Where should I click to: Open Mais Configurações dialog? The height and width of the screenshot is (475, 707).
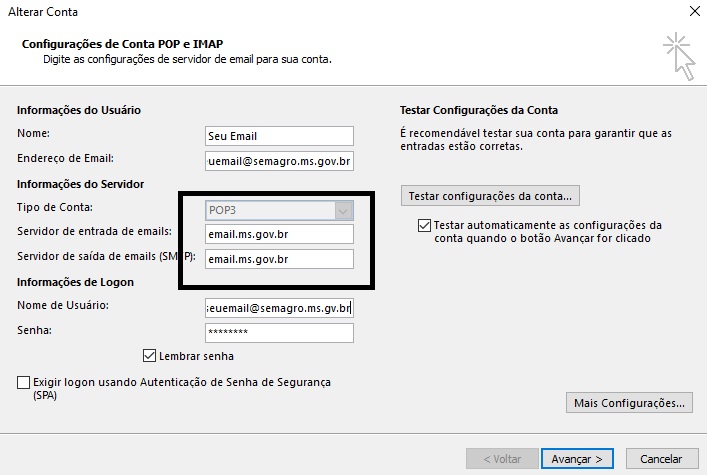629,403
